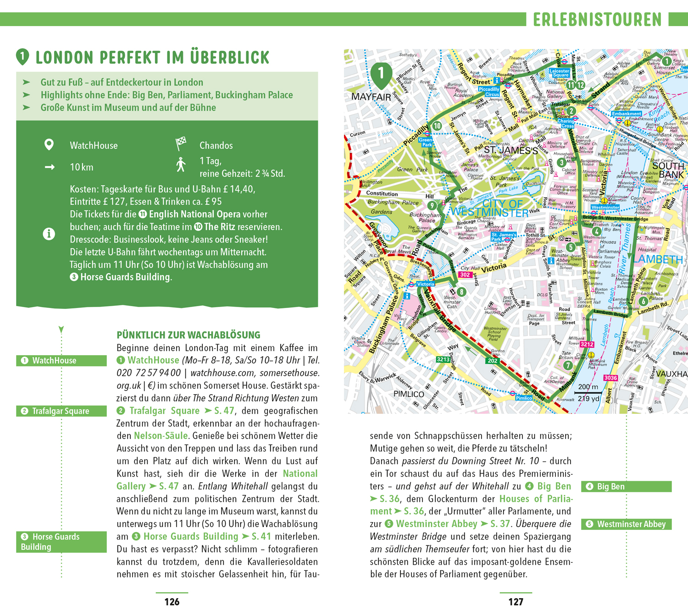
Task: Click the round info icon in green box
Action: click(x=49, y=234)
